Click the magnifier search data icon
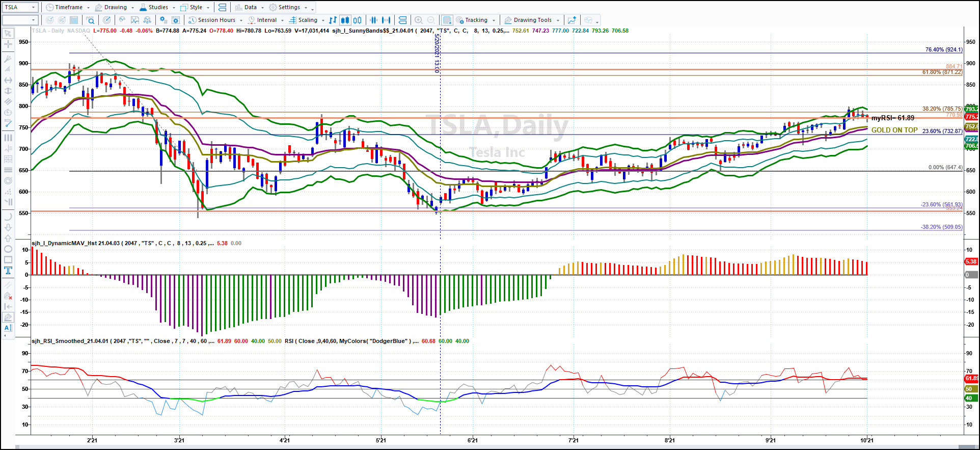The image size is (980, 450). coord(90,20)
